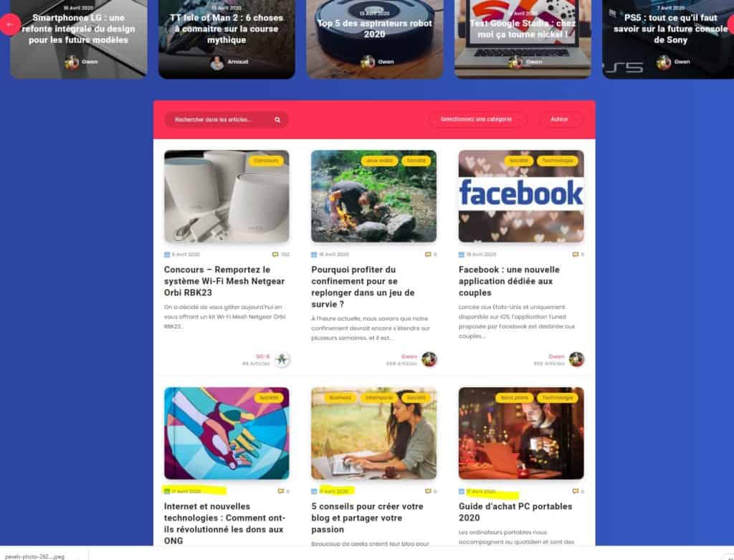This screenshot has height=560, width=734.
Task: Select the yellow Concours category tag
Action: [x=266, y=161]
